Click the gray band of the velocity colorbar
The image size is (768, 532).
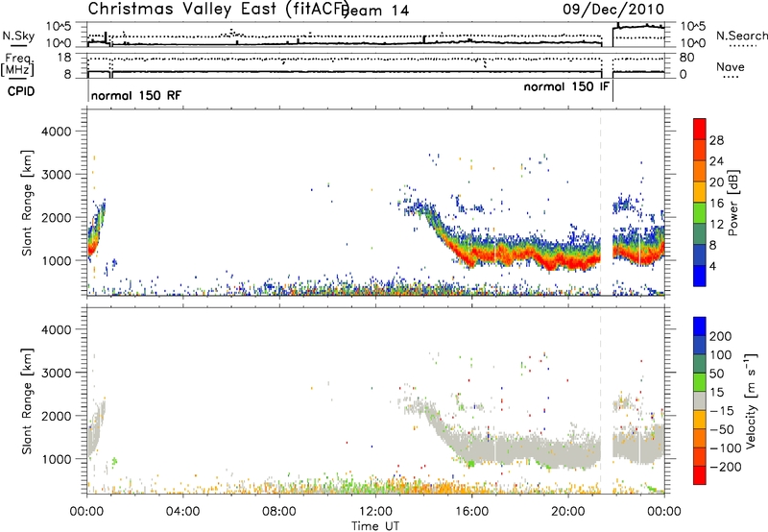pos(700,400)
